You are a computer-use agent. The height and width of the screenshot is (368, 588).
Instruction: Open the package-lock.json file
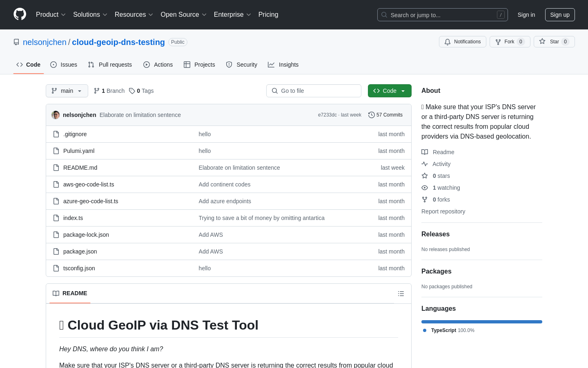[x=86, y=235]
